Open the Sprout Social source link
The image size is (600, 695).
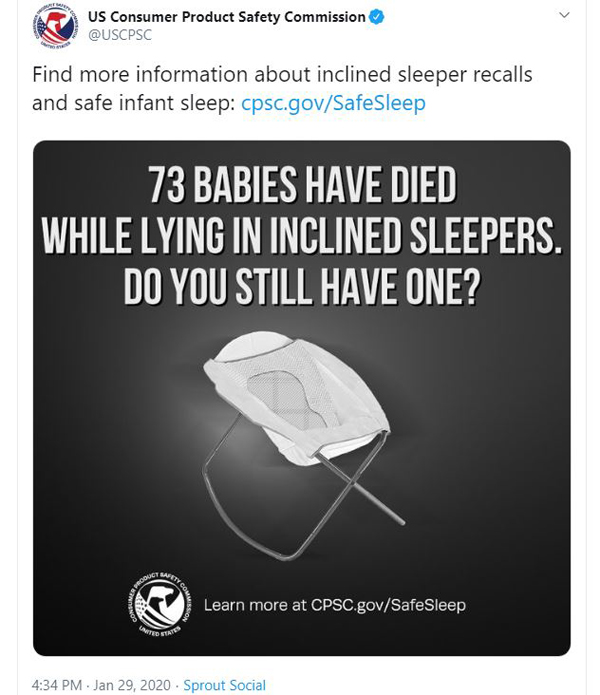tap(225, 685)
